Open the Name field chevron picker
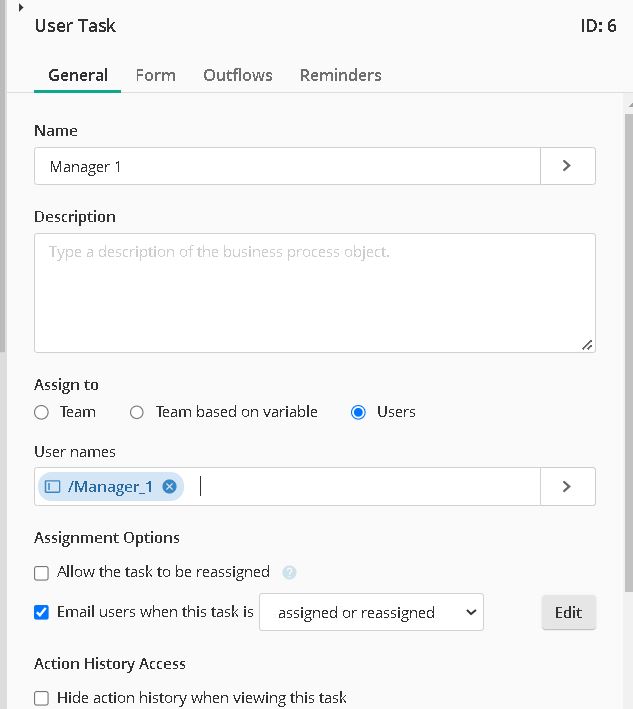 [x=567, y=166]
